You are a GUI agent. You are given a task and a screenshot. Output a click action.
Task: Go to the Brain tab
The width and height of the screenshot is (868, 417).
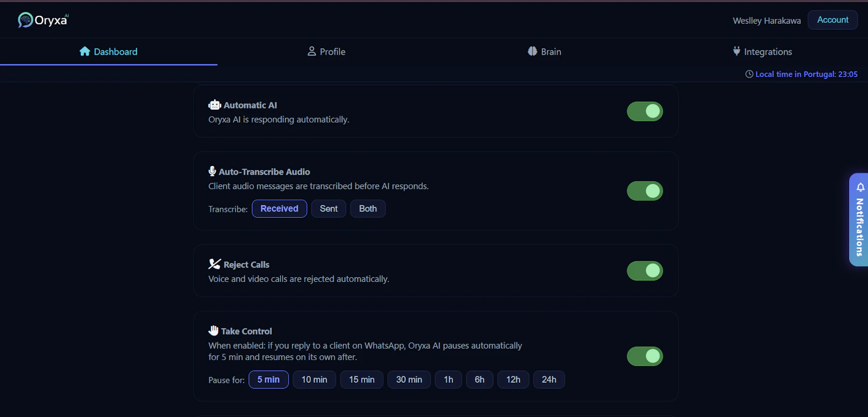544,52
